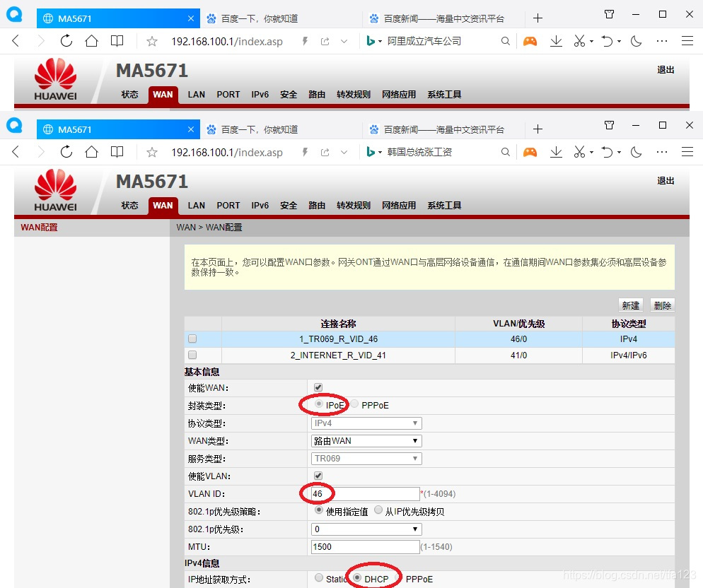Click the MTU input field
The height and width of the screenshot is (588, 703).
(x=365, y=547)
